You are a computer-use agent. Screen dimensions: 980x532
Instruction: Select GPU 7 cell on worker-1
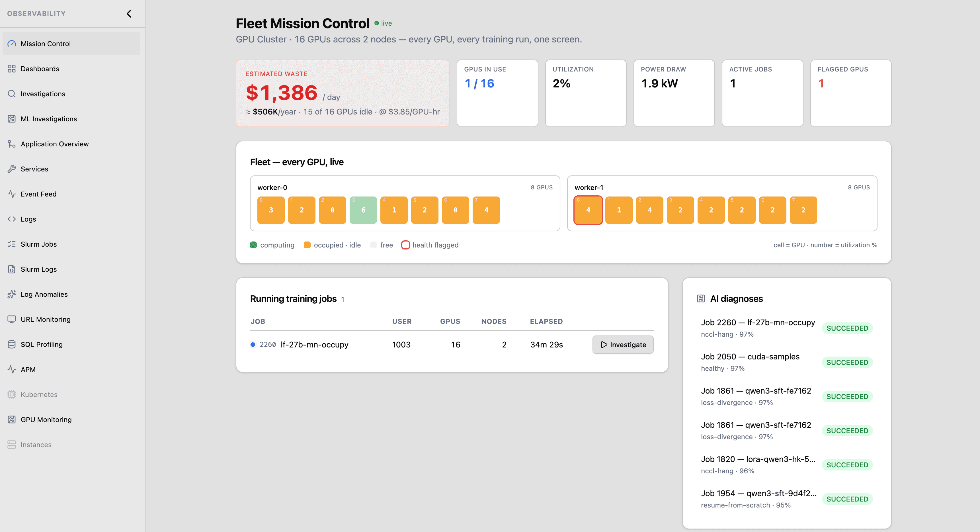tap(803, 210)
